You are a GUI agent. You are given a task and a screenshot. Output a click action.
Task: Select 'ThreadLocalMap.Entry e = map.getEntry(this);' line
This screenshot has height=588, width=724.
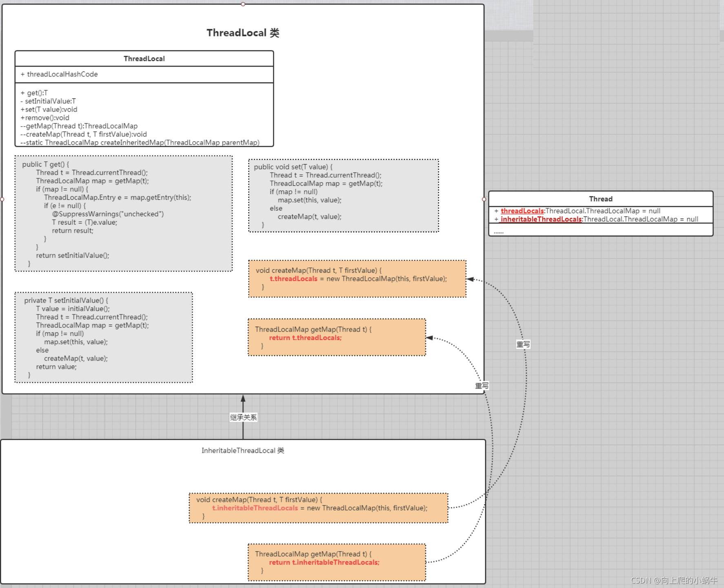point(118,197)
